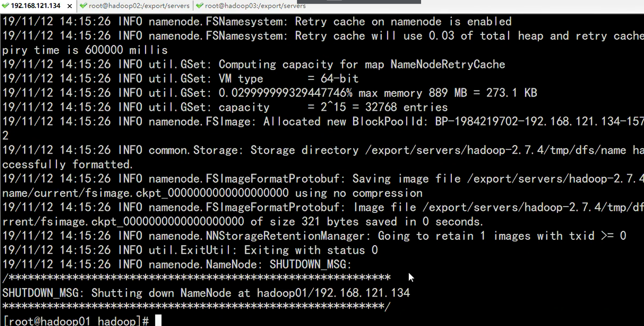Viewport: 644px width, 326px height.
Task: Click the NameNodeRetryCache map text
Action: pos(447,64)
